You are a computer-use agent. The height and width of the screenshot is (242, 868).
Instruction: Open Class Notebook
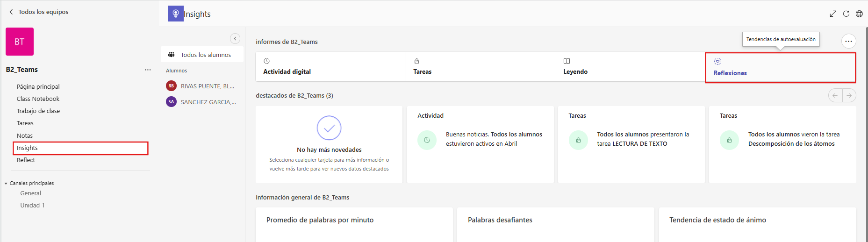[38, 99]
